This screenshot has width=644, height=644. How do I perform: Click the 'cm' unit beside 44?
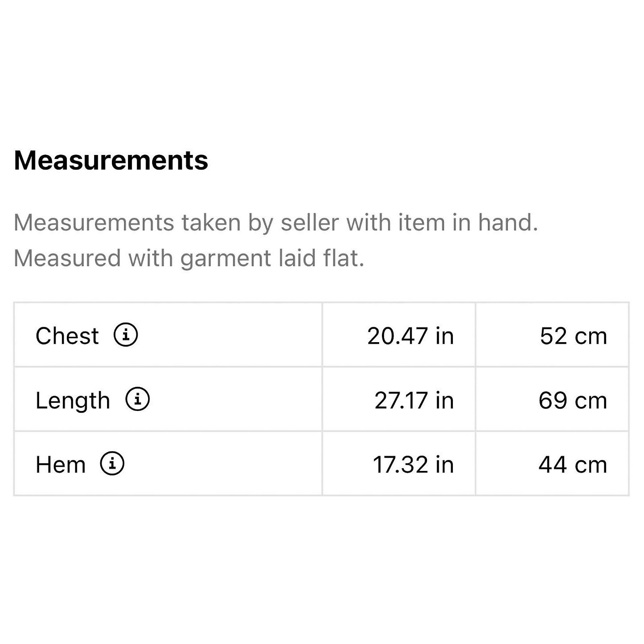coord(591,465)
